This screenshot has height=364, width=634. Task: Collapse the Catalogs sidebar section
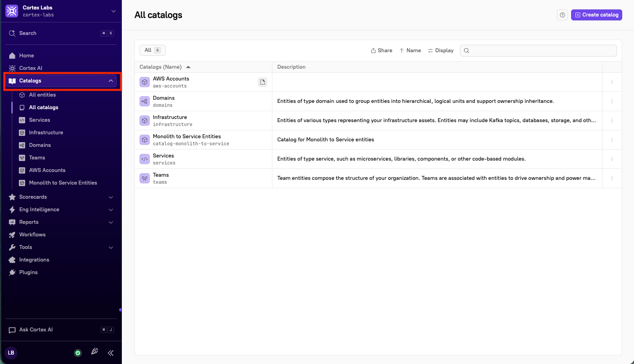click(x=111, y=81)
